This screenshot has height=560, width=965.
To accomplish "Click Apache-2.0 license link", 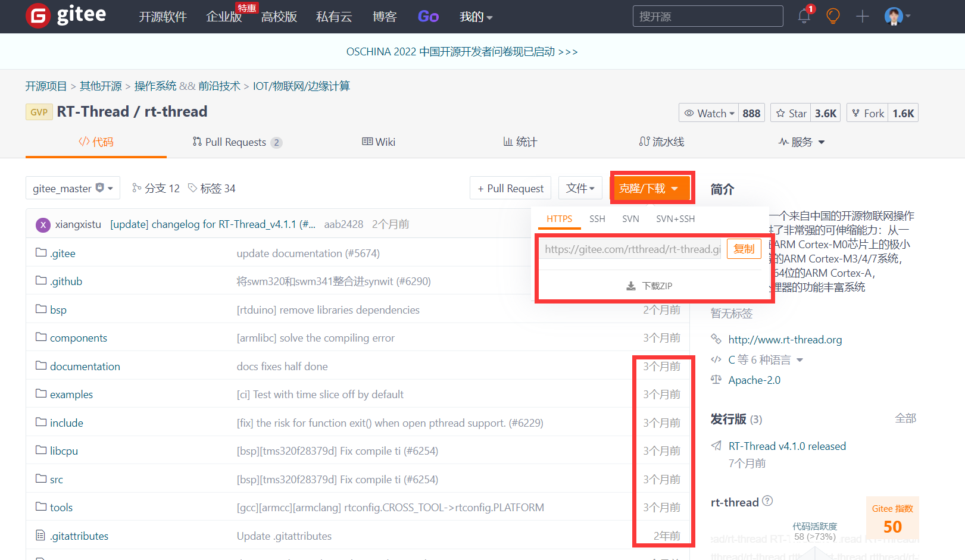I will point(754,380).
